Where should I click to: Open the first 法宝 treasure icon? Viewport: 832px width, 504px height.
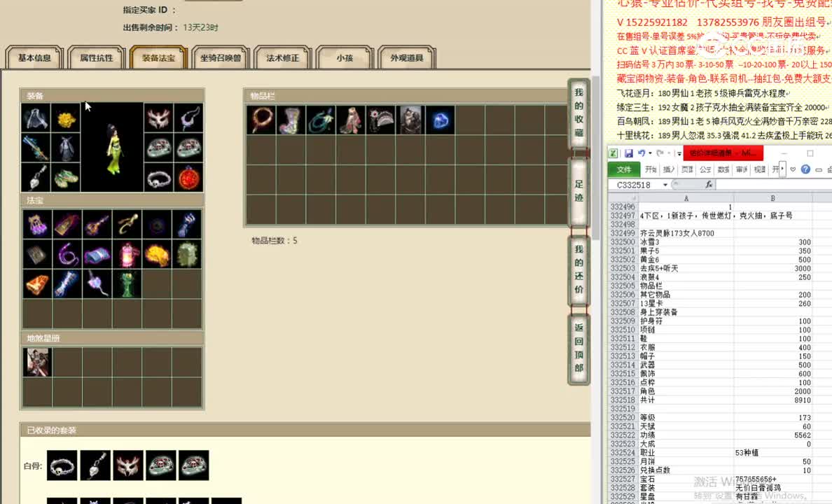pyautogui.click(x=36, y=224)
